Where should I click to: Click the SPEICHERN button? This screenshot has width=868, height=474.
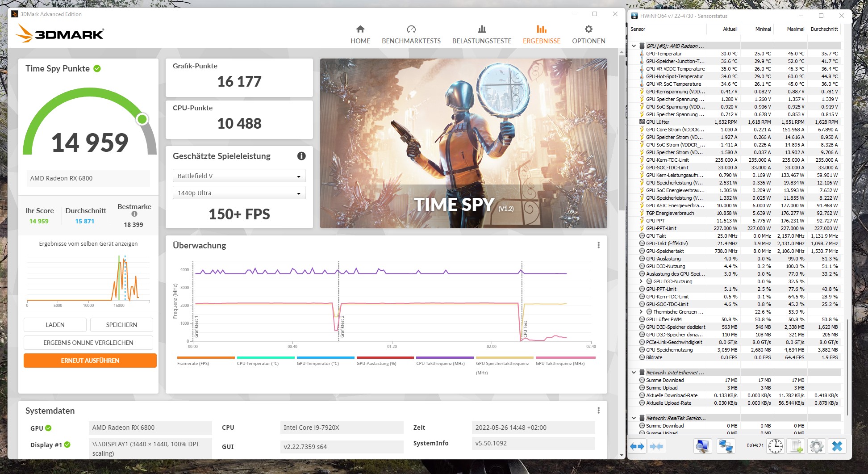(x=121, y=325)
